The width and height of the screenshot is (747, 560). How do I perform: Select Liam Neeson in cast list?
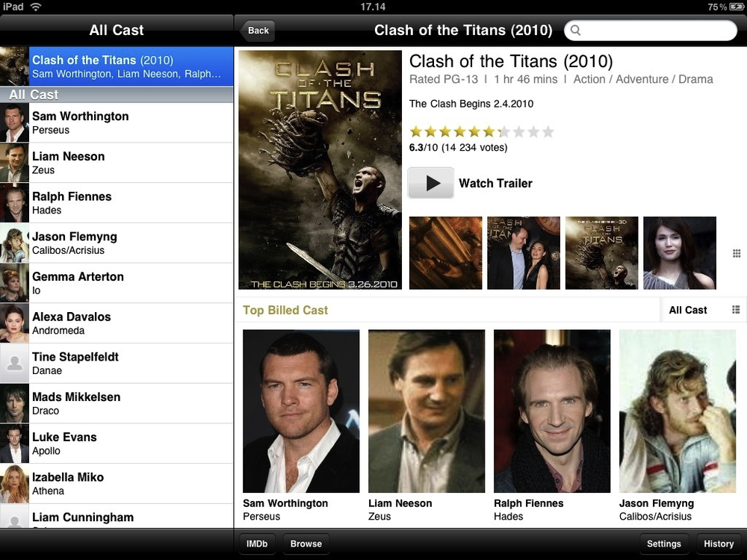(117, 163)
